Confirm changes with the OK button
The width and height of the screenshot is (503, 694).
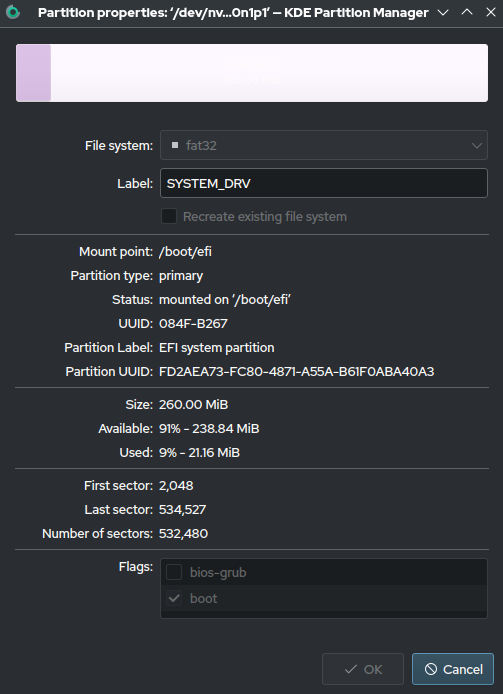coord(363,669)
